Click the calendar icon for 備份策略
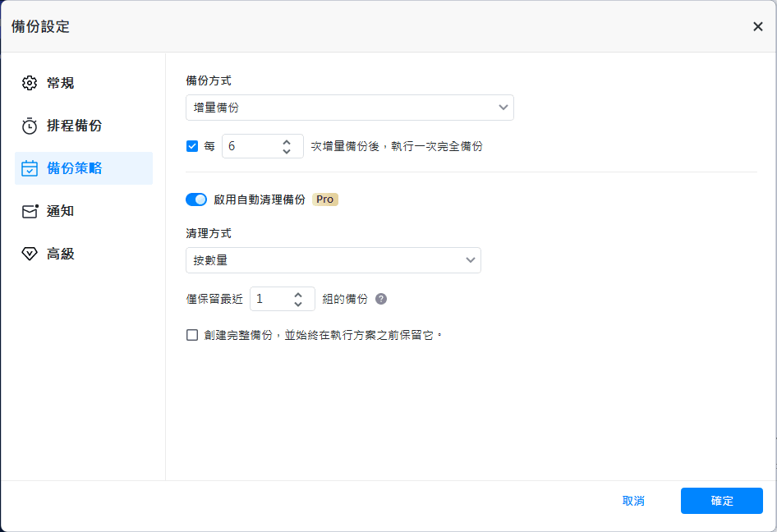 click(x=30, y=168)
